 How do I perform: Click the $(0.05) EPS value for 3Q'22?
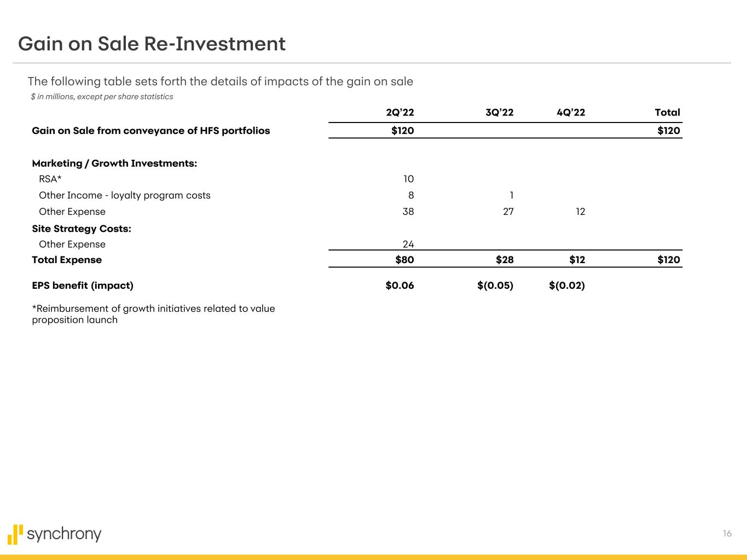[x=495, y=285]
